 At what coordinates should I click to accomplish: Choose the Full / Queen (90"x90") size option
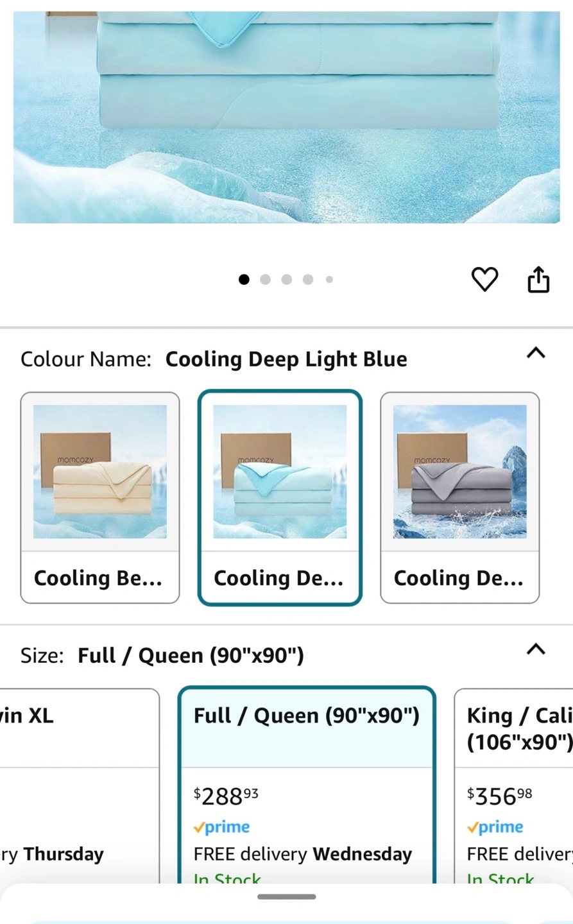point(307,786)
